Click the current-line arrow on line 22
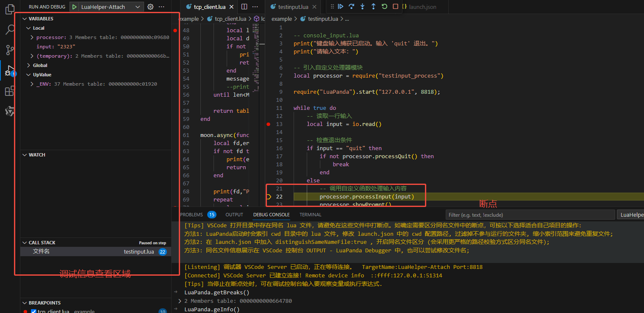Viewport: 644px width, 313px height. pyautogui.click(x=269, y=197)
